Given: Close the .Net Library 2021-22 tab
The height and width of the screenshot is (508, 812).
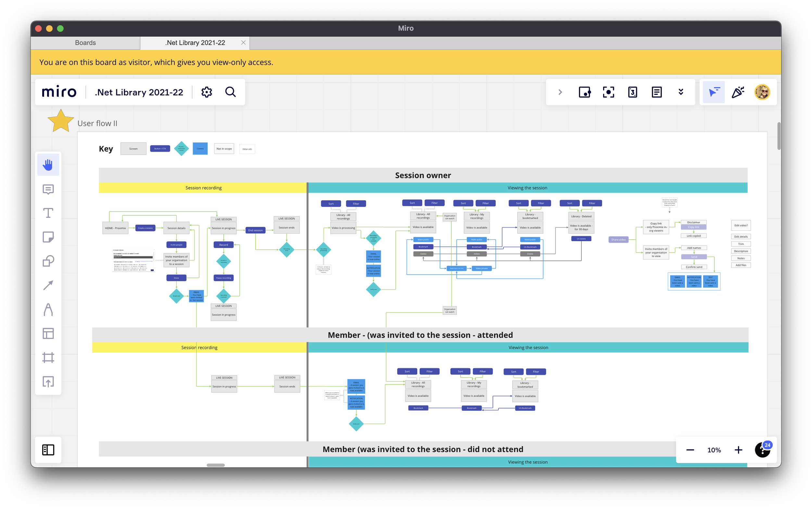Looking at the screenshot, I should pos(243,43).
